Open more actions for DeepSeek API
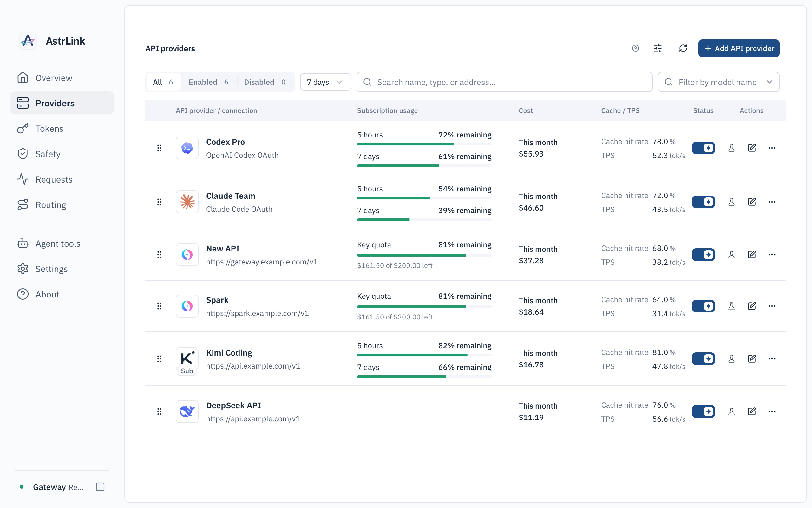Screen dimensions: 812x508 772,411
